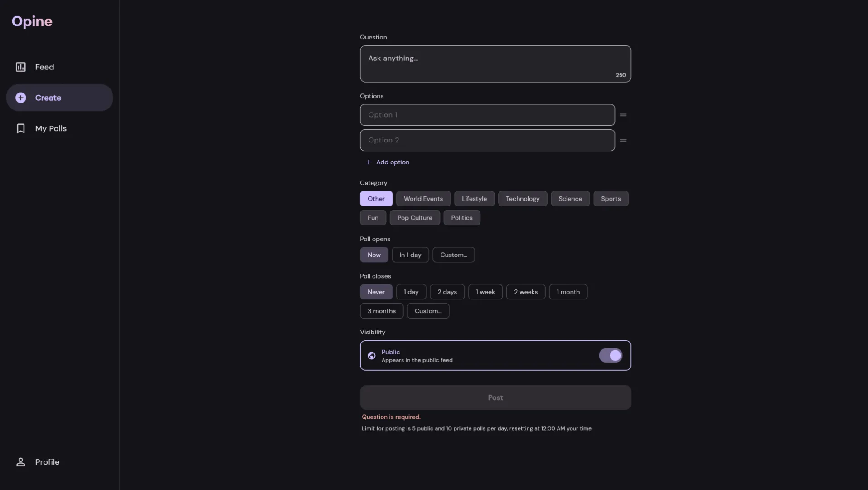
Task: Click the 'Question is required.' error text
Action: click(x=391, y=417)
